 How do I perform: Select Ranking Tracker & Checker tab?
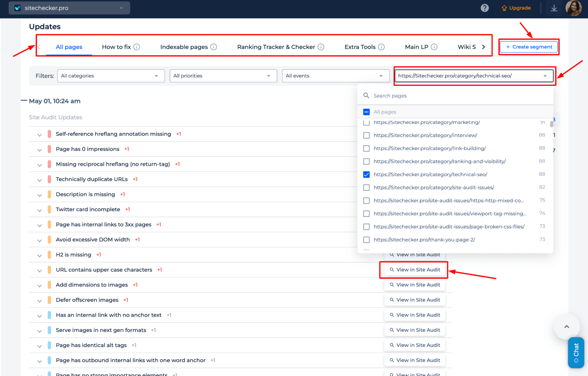tap(276, 47)
